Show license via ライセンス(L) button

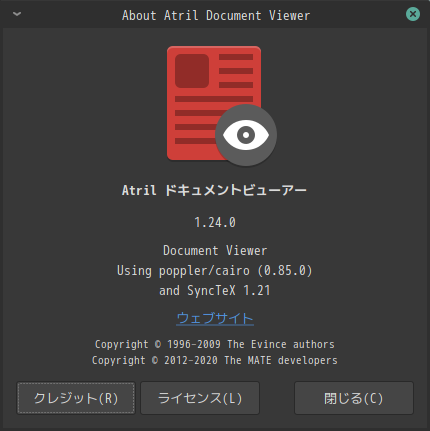pos(200,398)
